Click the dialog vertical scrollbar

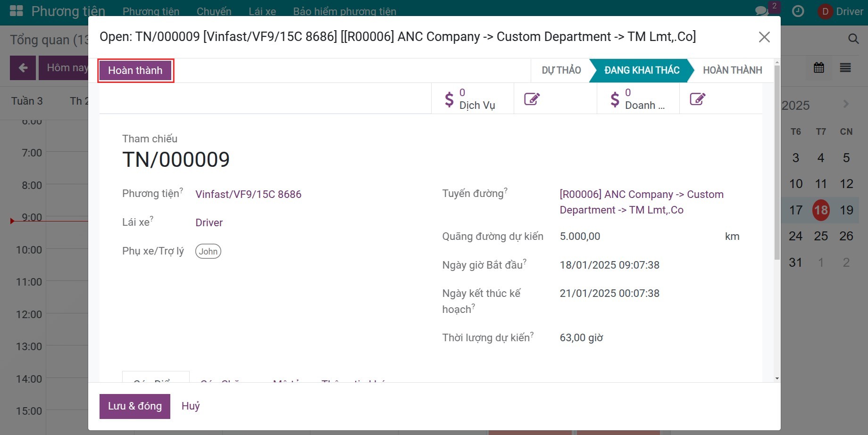click(777, 163)
